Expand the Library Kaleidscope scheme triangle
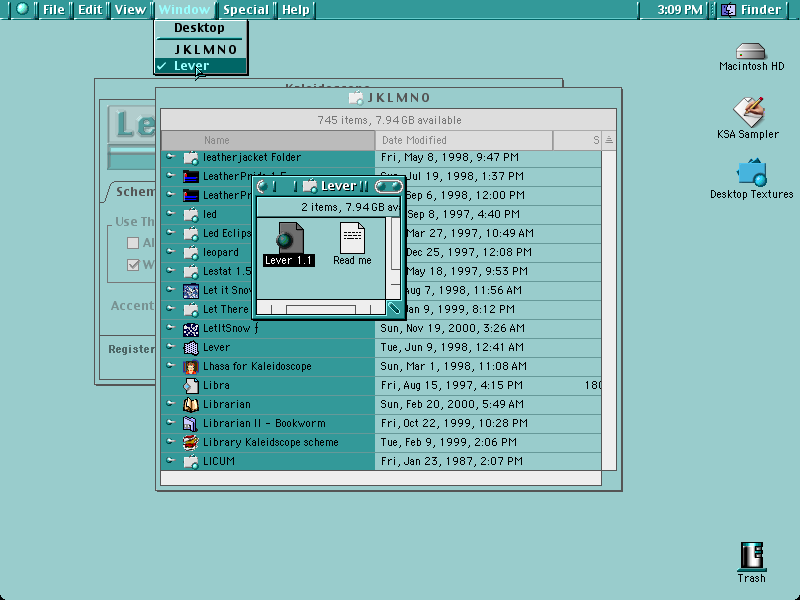This screenshot has width=800, height=600. 170,441
